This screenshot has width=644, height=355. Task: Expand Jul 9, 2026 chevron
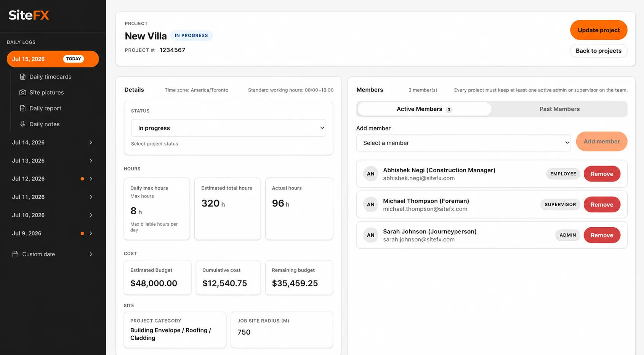coord(91,233)
